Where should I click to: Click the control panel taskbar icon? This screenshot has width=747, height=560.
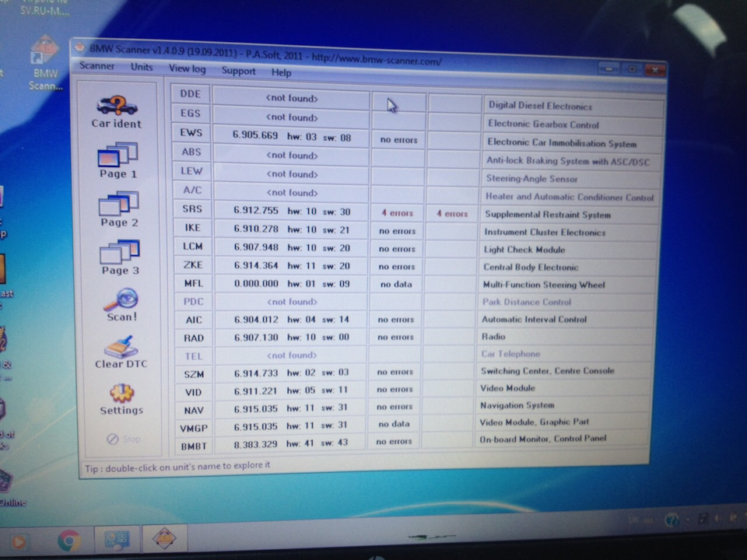point(117,539)
